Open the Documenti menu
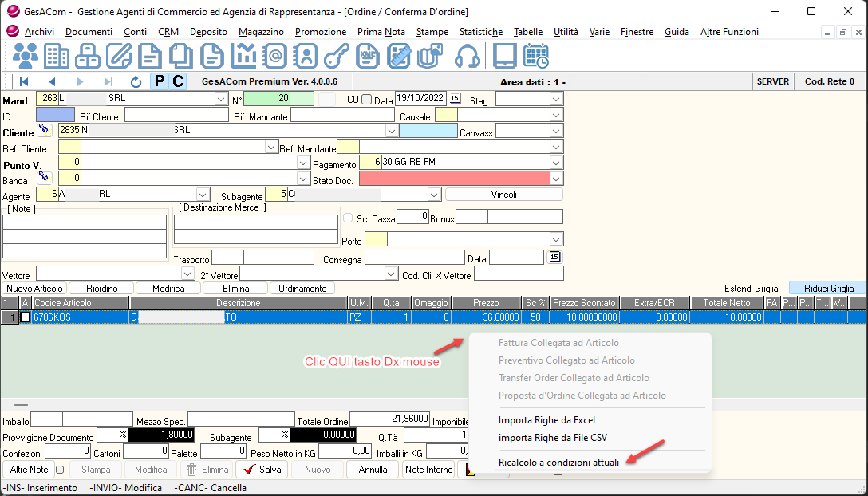The height and width of the screenshot is (496, 868). (x=89, y=32)
